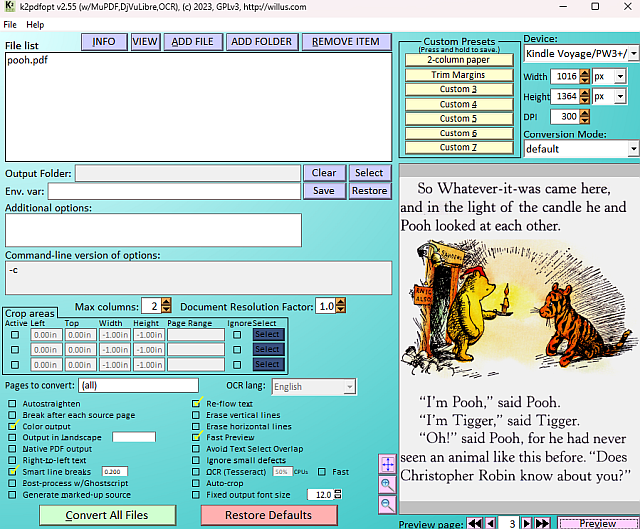Toggle Break after each source page
The height and width of the screenshot is (529, 640).
click(x=12, y=415)
